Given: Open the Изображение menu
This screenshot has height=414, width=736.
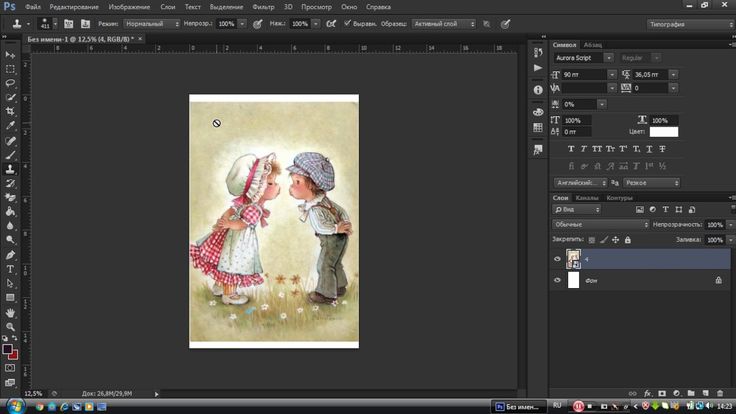Looking at the screenshot, I should point(129,7).
